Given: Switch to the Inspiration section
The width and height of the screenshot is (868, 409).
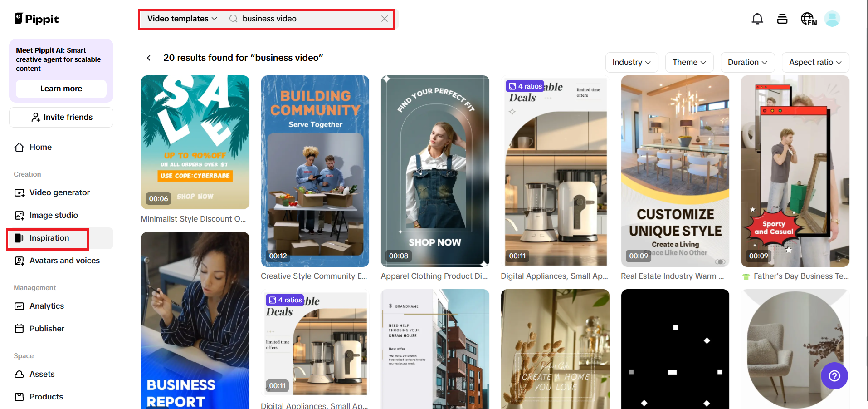Looking at the screenshot, I should pyautogui.click(x=47, y=238).
